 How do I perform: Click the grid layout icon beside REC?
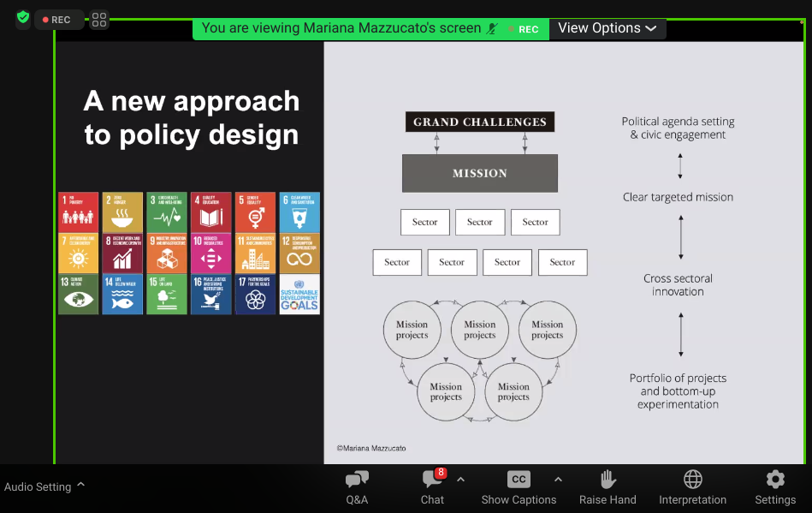coord(99,20)
